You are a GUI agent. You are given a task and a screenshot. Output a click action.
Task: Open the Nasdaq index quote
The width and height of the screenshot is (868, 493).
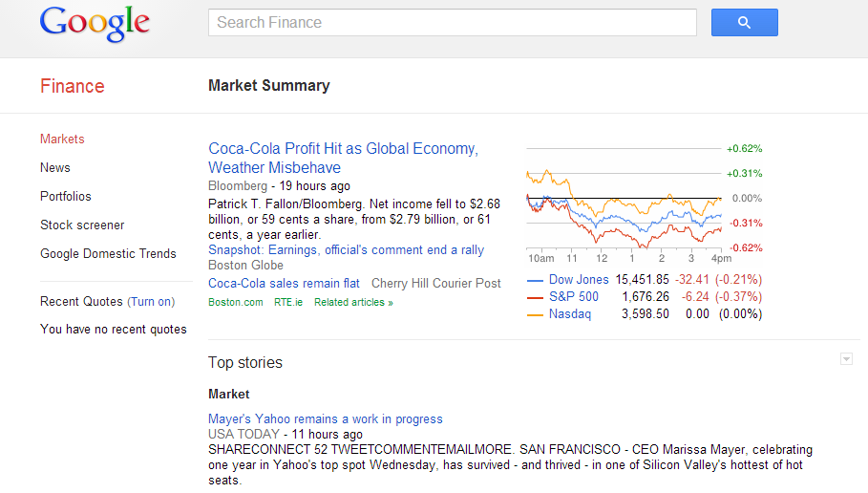click(570, 314)
